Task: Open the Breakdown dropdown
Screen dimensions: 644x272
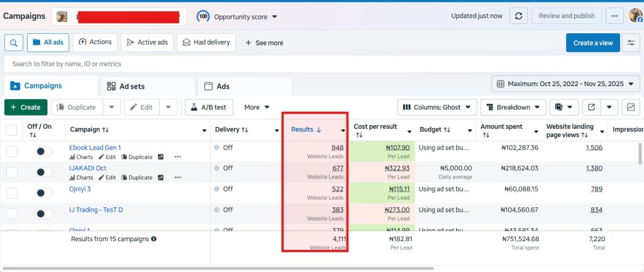Action: [513, 107]
